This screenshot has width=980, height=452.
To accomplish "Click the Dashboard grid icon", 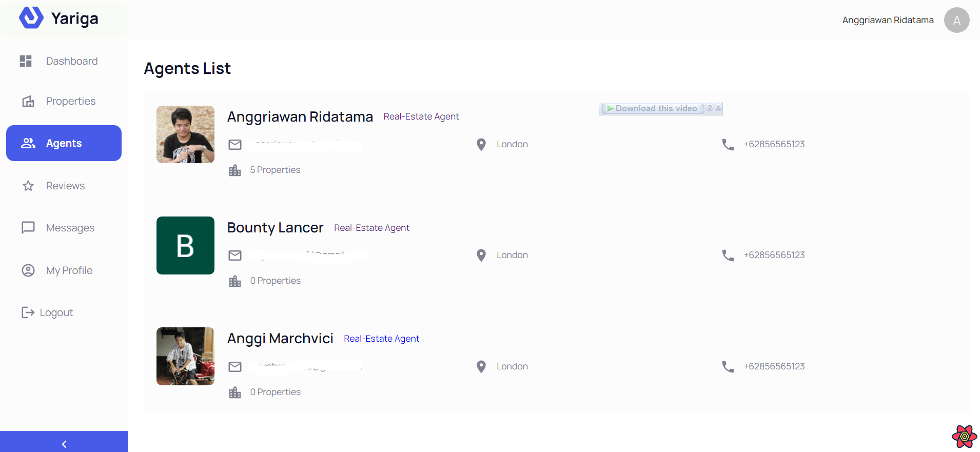I will click(26, 61).
